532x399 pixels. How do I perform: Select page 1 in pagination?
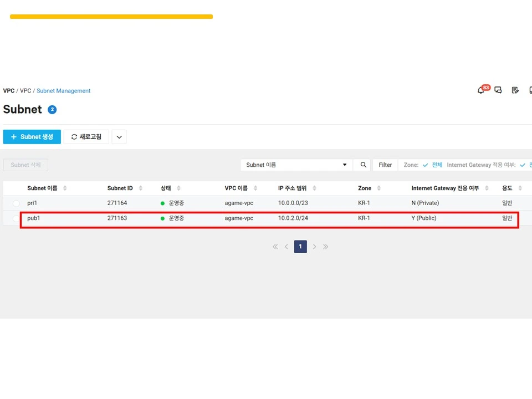tap(300, 247)
